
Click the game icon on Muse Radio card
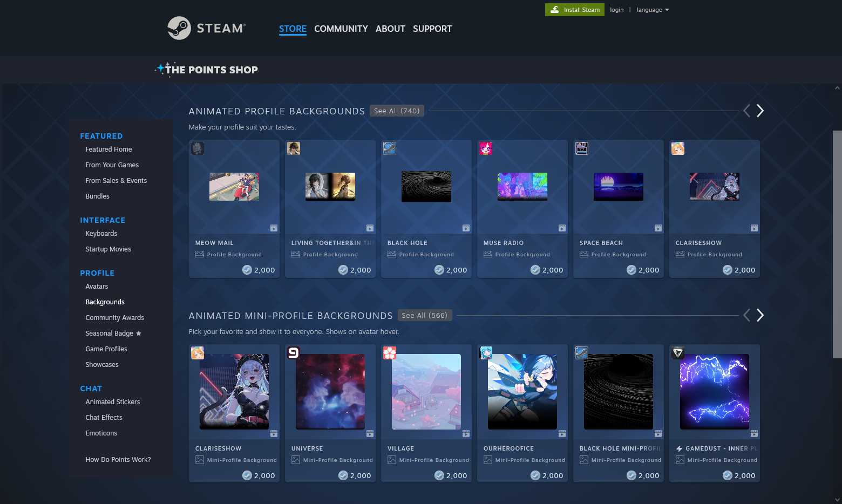[x=486, y=148]
